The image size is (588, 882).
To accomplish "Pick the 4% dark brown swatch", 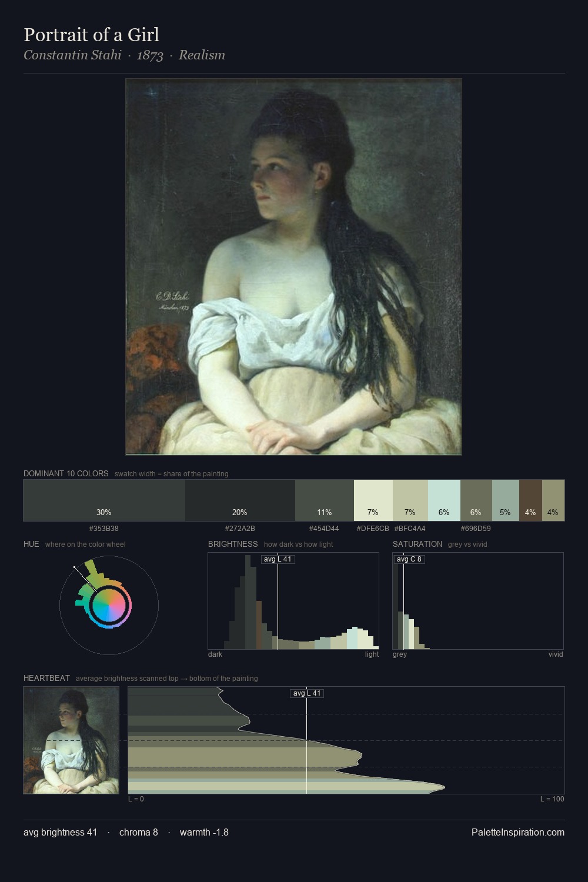I will tap(530, 500).
